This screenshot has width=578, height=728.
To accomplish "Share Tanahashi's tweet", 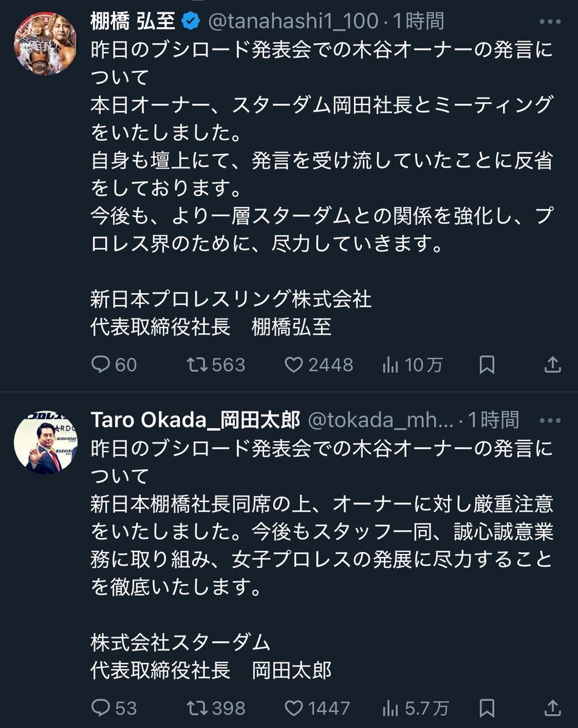I will point(552,364).
